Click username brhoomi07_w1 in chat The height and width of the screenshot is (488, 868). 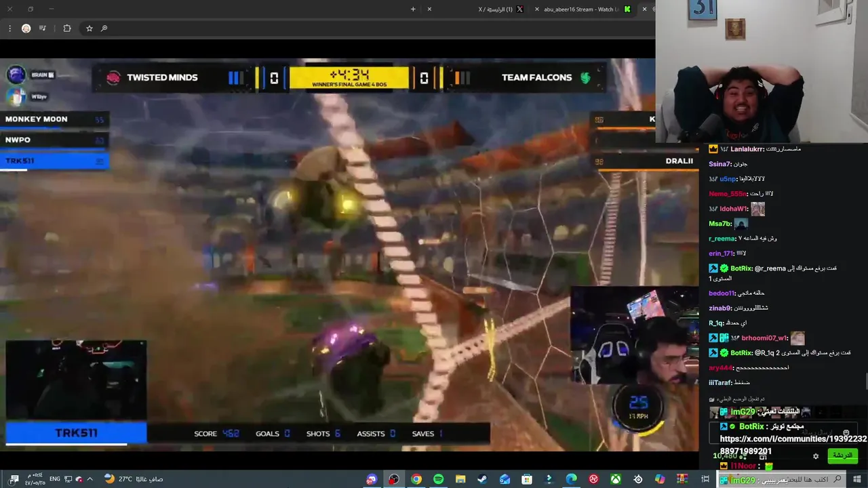click(x=764, y=338)
